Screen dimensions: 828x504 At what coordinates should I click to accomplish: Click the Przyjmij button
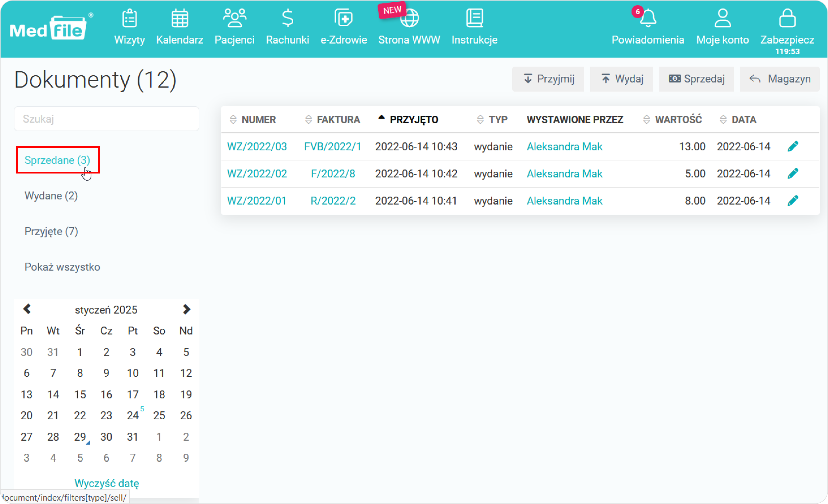click(x=548, y=79)
